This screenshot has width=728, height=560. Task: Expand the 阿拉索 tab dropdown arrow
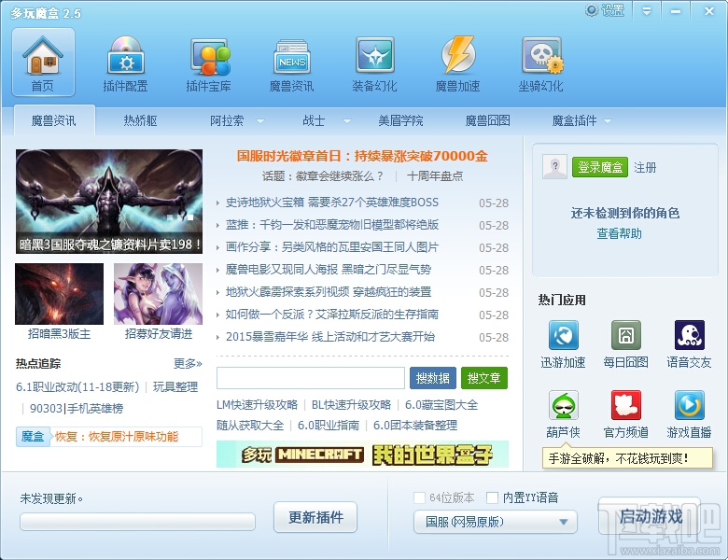pos(260,121)
